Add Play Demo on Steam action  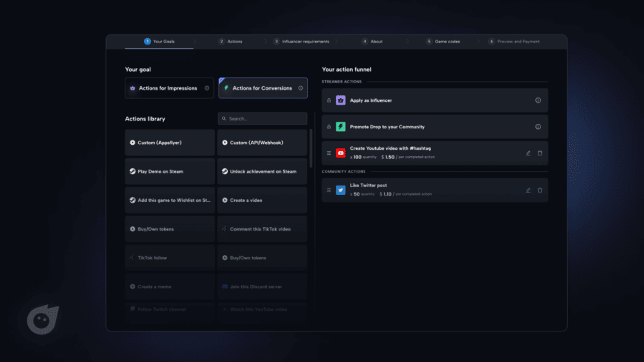click(x=170, y=171)
